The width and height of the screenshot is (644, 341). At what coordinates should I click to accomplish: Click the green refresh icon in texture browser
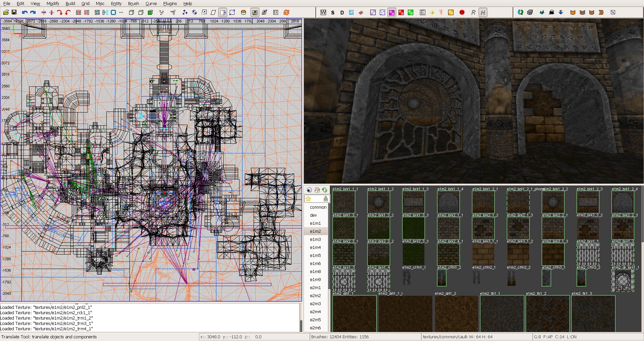(324, 190)
